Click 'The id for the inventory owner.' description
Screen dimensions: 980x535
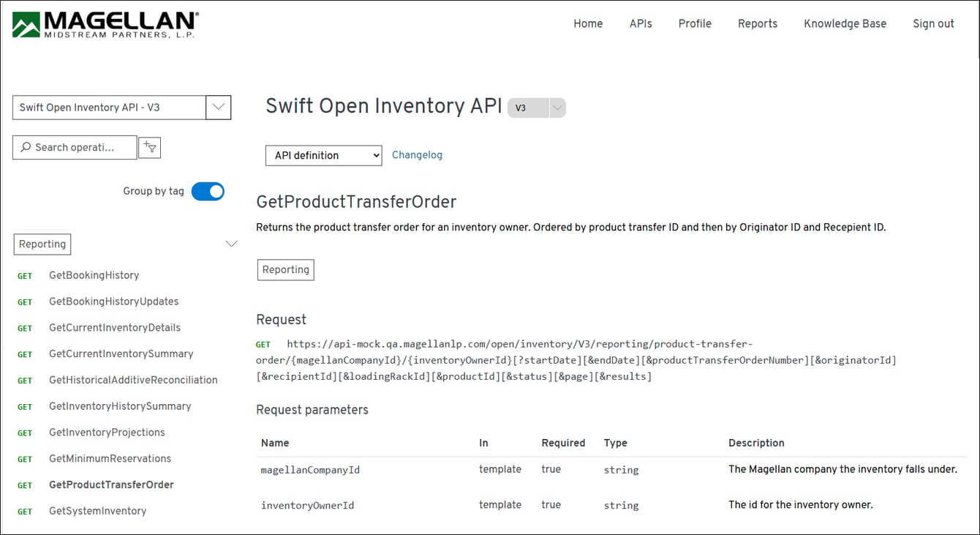pos(801,504)
